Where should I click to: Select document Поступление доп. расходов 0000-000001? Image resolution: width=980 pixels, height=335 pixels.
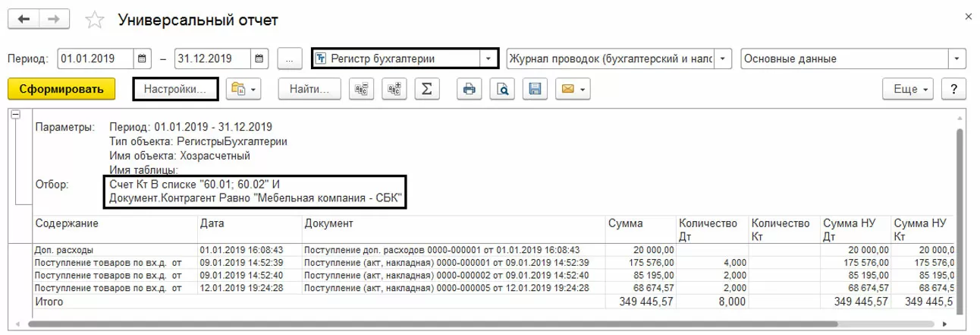(x=454, y=249)
